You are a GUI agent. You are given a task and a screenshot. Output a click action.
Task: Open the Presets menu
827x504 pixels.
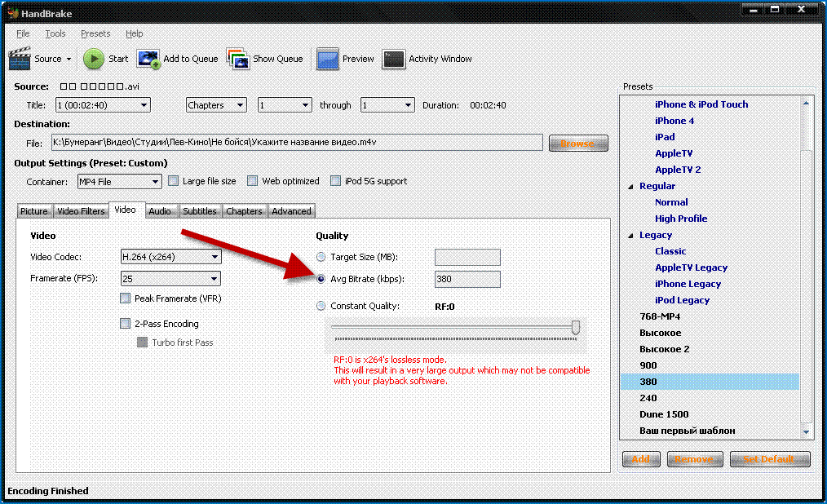point(95,33)
